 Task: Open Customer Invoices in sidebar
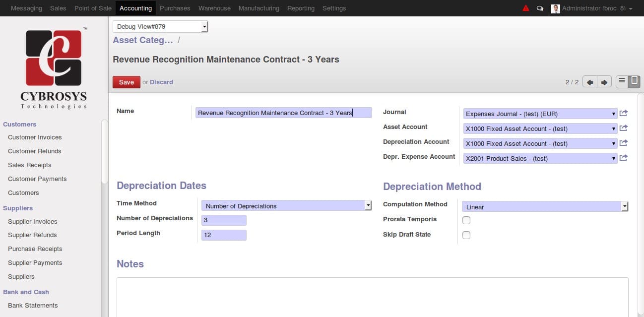pyautogui.click(x=35, y=137)
